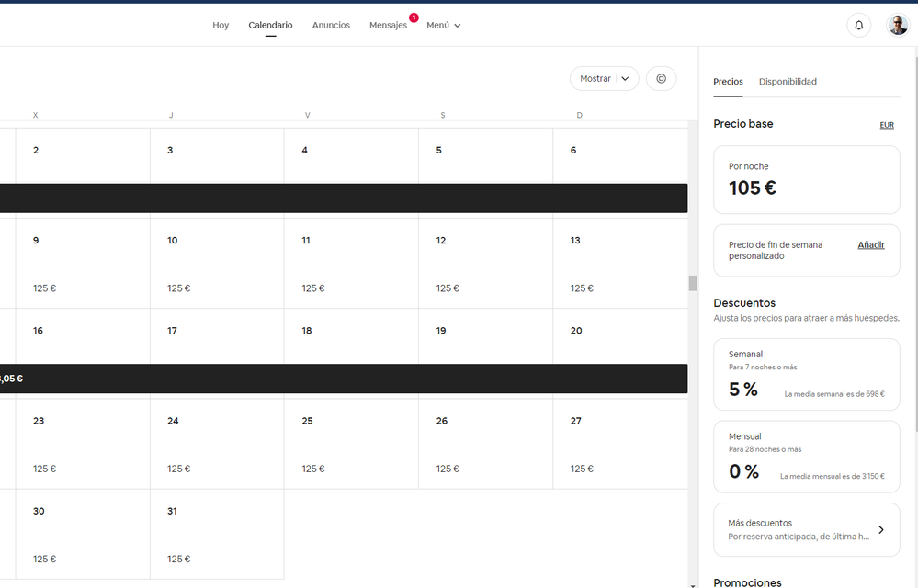Switch to the Disponibilidad tab

pyautogui.click(x=788, y=82)
